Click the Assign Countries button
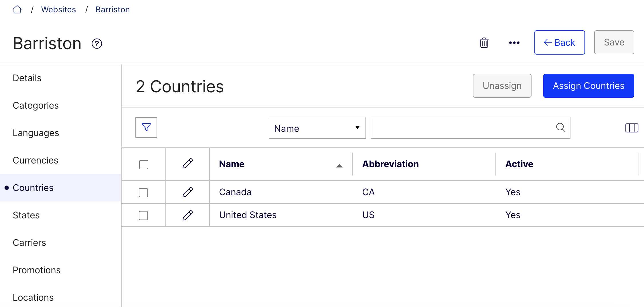This screenshot has height=307, width=644. [x=588, y=85]
